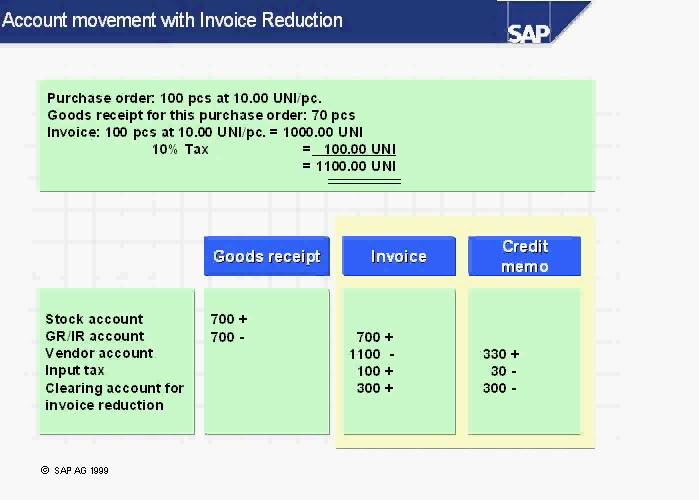Click the 'Invoice: 100 pcs at 10.00 UNI/pc.' line

click(205, 132)
